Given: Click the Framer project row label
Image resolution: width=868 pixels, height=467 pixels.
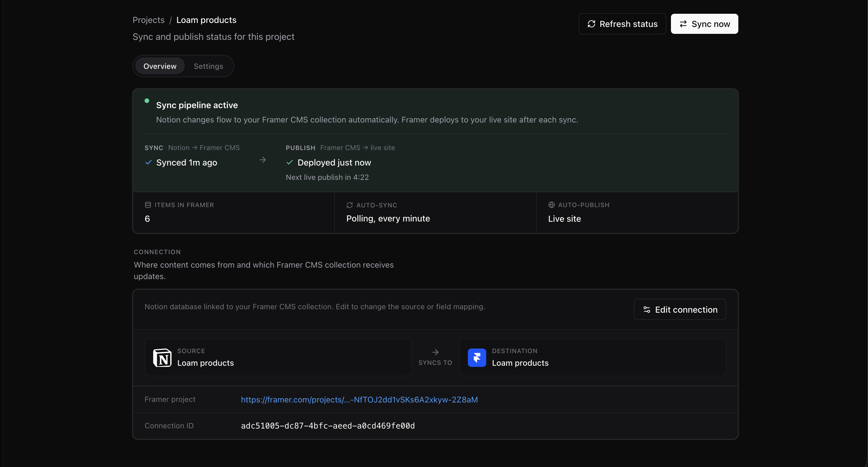Looking at the screenshot, I should click(x=170, y=399).
